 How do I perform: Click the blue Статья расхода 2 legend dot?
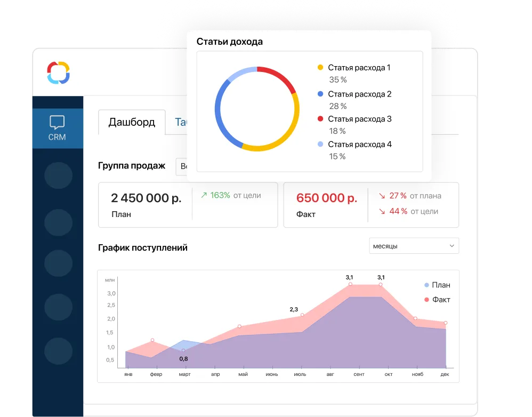coord(320,94)
